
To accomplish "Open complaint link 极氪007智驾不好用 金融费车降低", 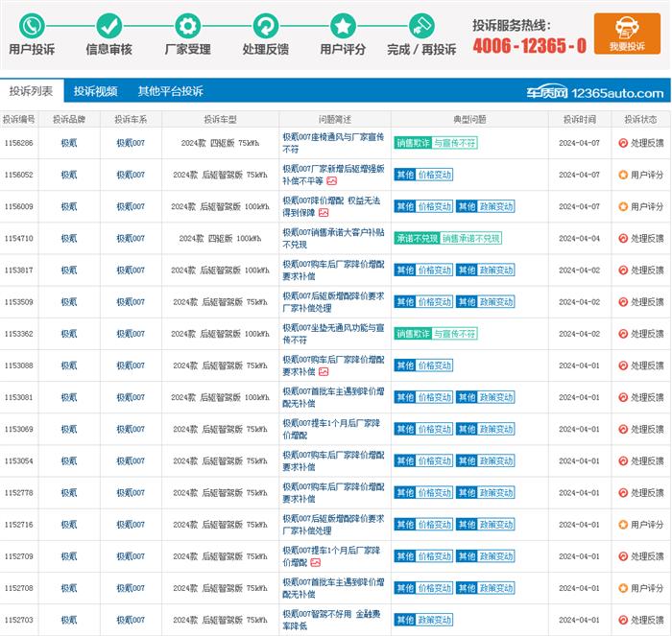I will (x=331, y=620).
